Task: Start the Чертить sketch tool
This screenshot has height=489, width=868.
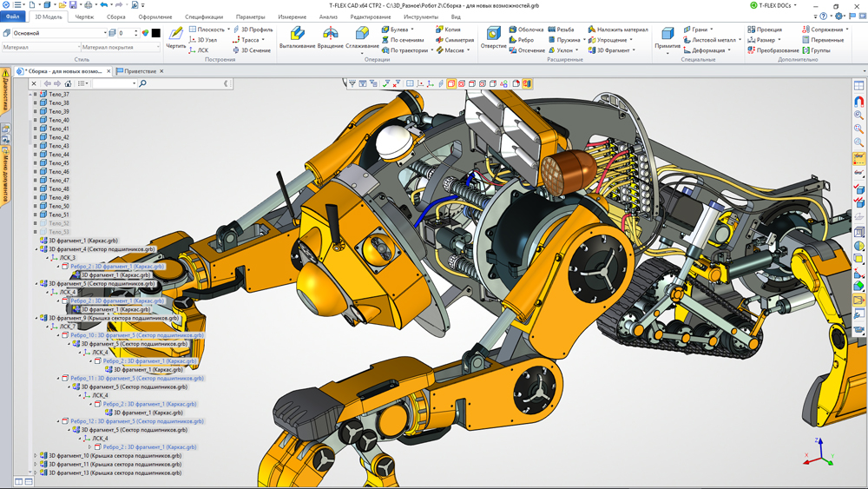Action: [x=175, y=36]
